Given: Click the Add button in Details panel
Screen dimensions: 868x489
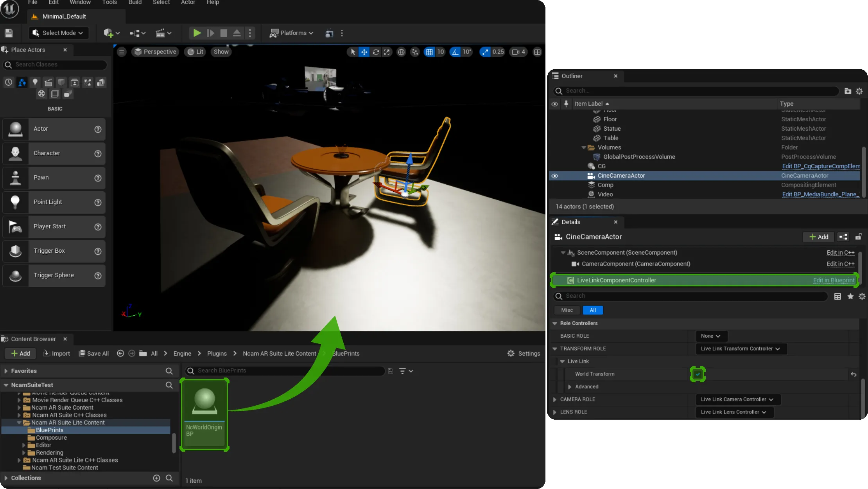Looking at the screenshot, I should tap(819, 237).
